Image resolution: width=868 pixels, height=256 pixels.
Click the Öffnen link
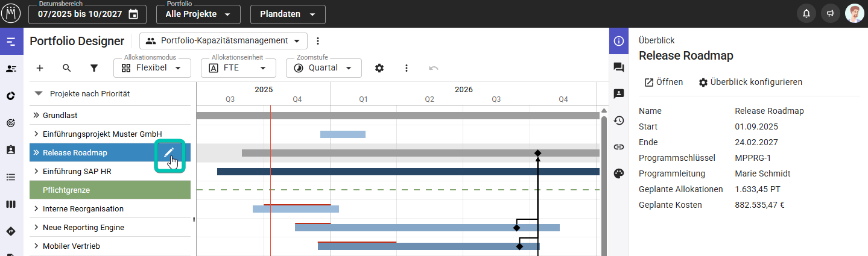pos(664,82)
